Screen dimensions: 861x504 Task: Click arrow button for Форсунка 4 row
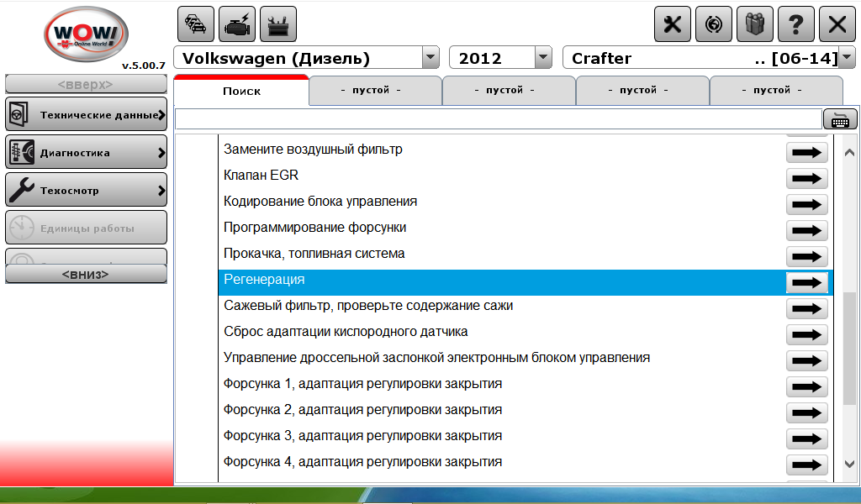(806, 465)
